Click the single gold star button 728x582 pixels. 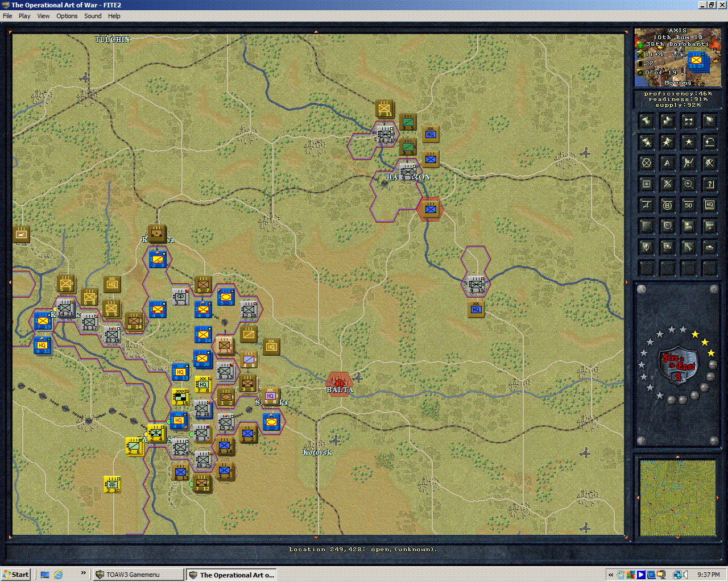688,142
